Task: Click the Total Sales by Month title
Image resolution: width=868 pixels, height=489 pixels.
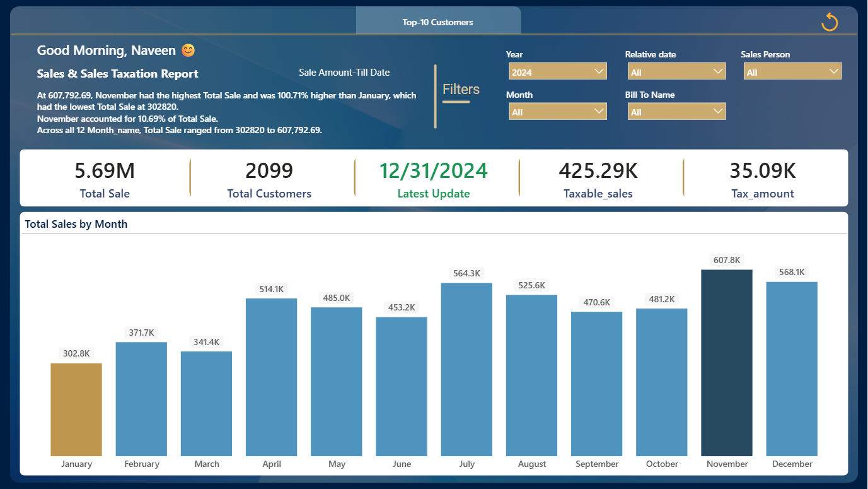Action: point(76,224)
